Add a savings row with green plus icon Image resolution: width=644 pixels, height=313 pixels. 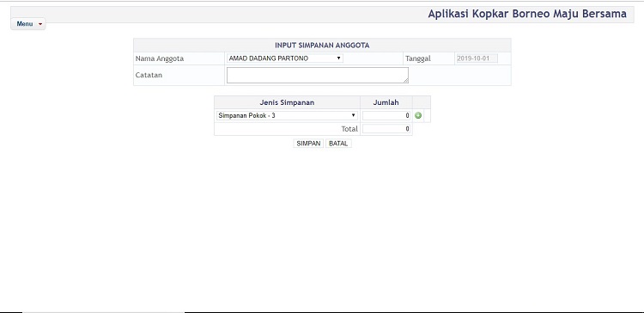click(x=418, y=115)
